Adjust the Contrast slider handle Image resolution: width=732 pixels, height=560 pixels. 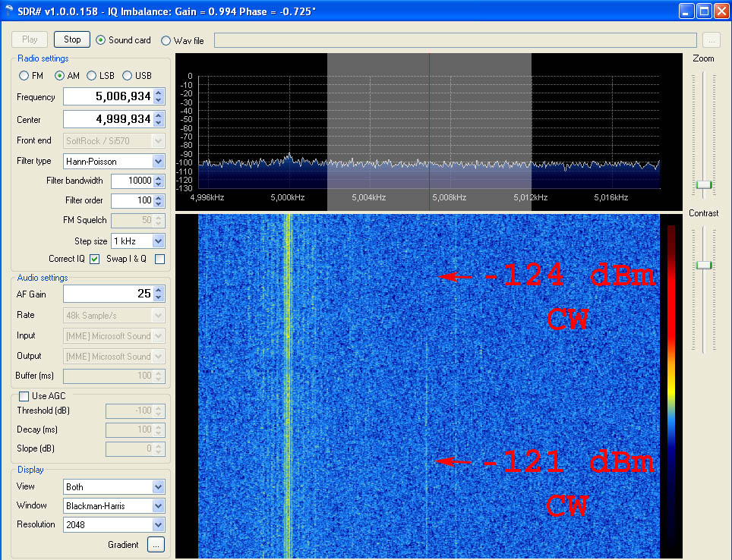coord(703,265)
